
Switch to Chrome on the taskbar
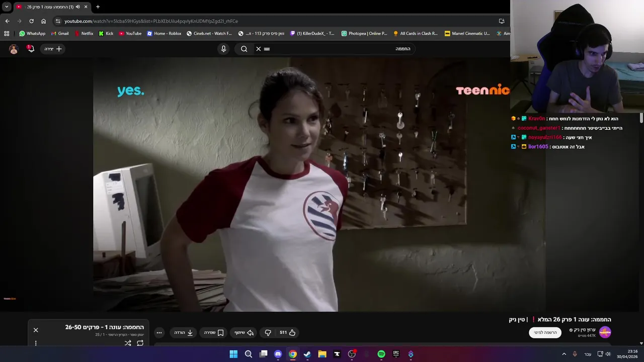(293, 354)
